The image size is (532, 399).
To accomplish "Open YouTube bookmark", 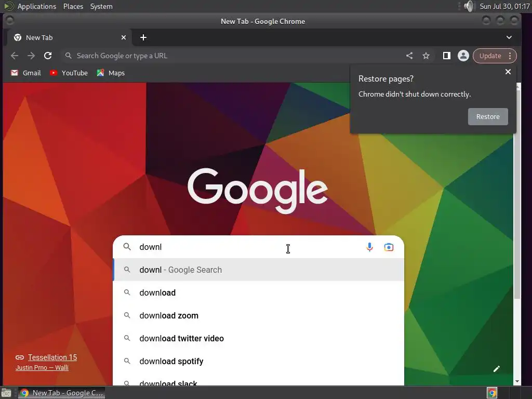I will click(69, 73).
